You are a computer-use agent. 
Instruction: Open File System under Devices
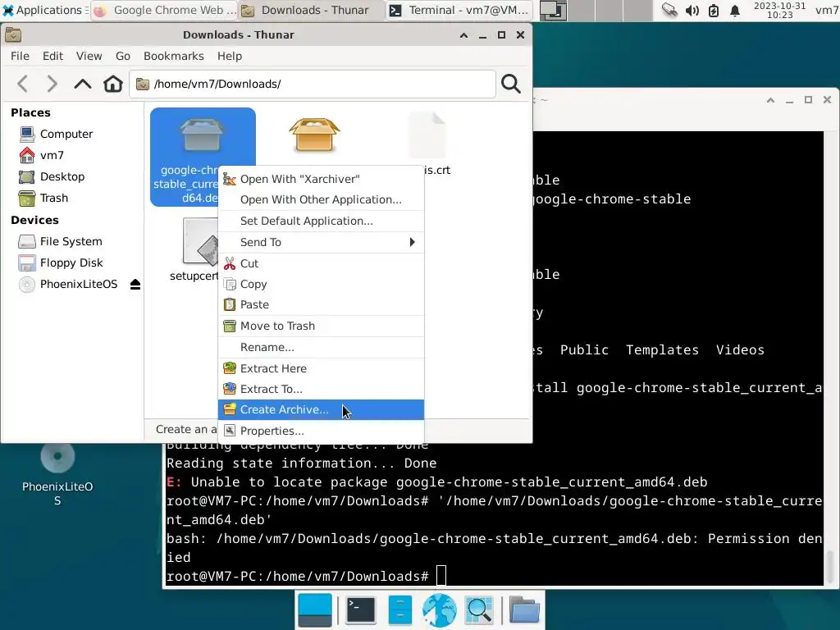pyautogui.click(x=71, y=242)
